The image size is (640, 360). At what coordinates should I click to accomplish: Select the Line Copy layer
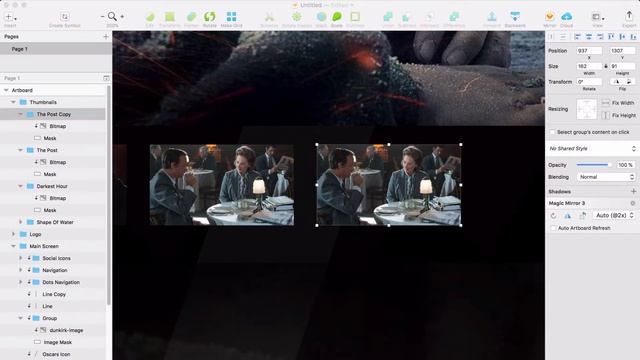point(54,294)
